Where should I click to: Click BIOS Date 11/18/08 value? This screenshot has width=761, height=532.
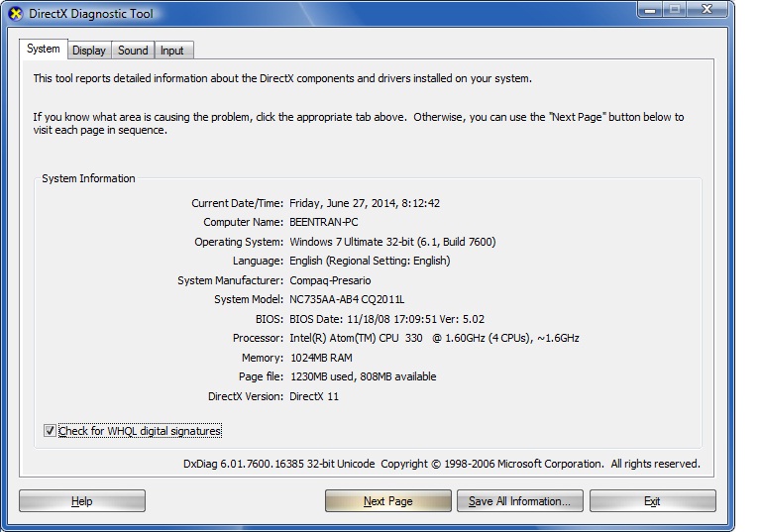coord(386,319)
